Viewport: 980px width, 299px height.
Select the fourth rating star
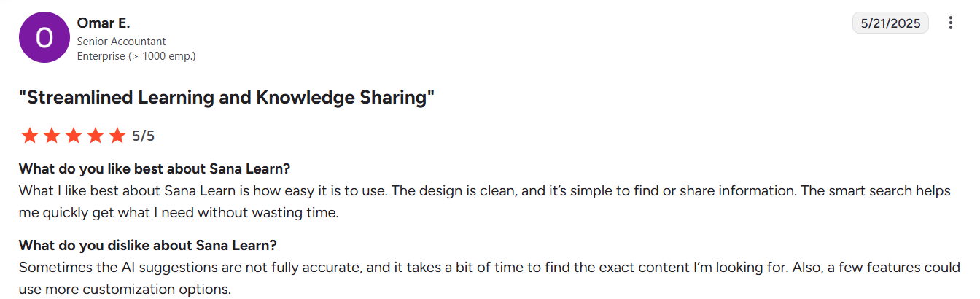95,136
